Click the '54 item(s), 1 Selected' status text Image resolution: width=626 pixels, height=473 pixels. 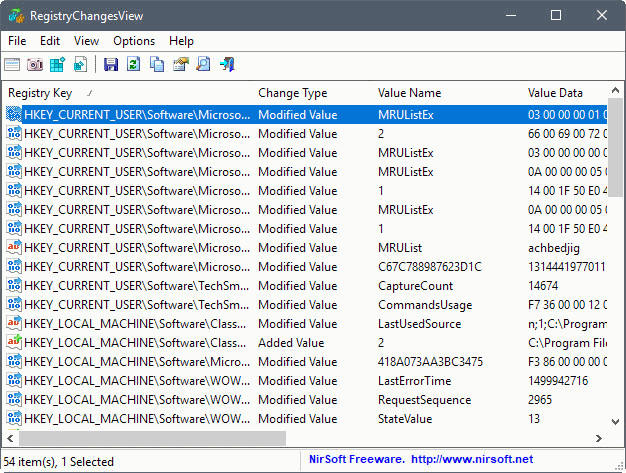[x=59, y=462]
